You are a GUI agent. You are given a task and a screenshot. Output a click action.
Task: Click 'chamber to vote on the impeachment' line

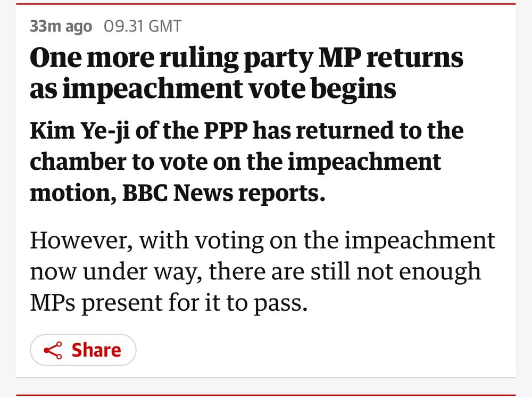point(236,162)
